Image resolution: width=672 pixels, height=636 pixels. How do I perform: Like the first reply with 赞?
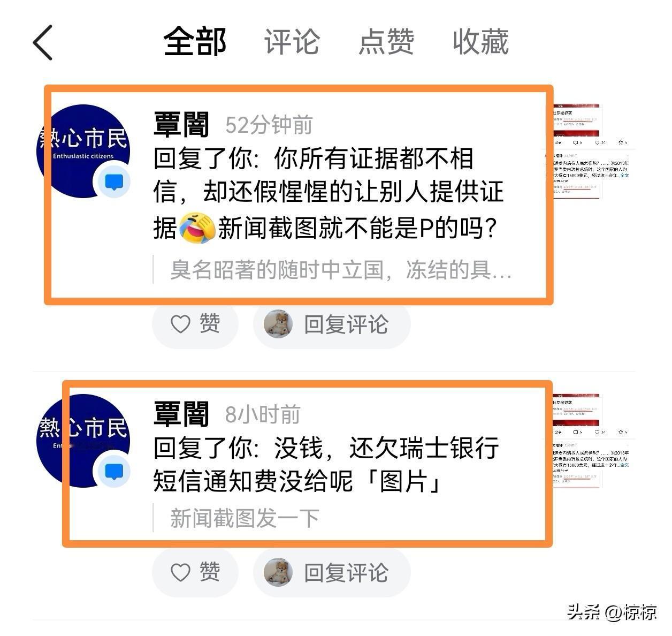[x=195, y=324]
